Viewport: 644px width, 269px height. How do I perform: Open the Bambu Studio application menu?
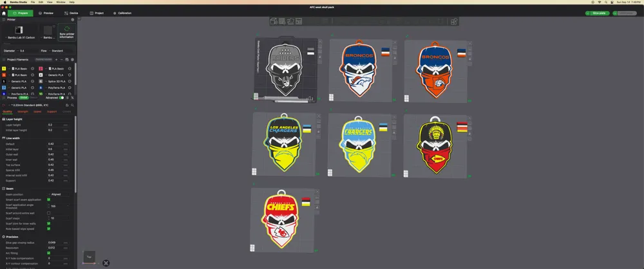19,2
